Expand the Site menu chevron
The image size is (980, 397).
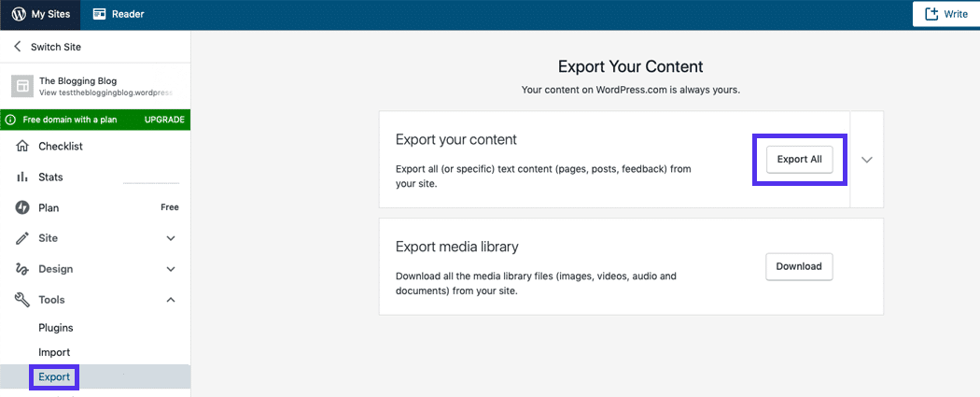pyautogui.click(x=171, y=238)
